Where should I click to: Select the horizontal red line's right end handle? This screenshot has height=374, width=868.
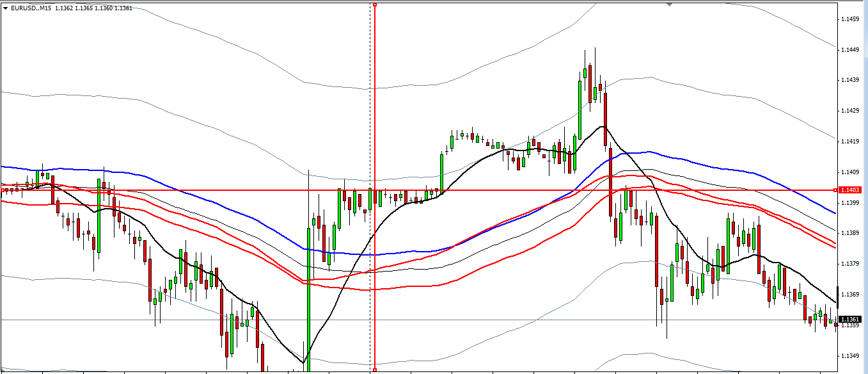click(837, 190)
